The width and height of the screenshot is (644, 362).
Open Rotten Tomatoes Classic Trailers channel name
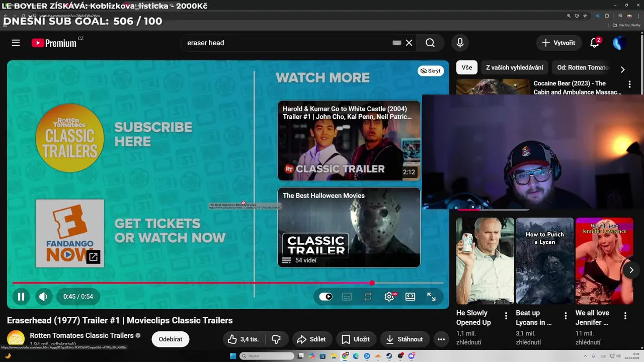click(82, 335)
